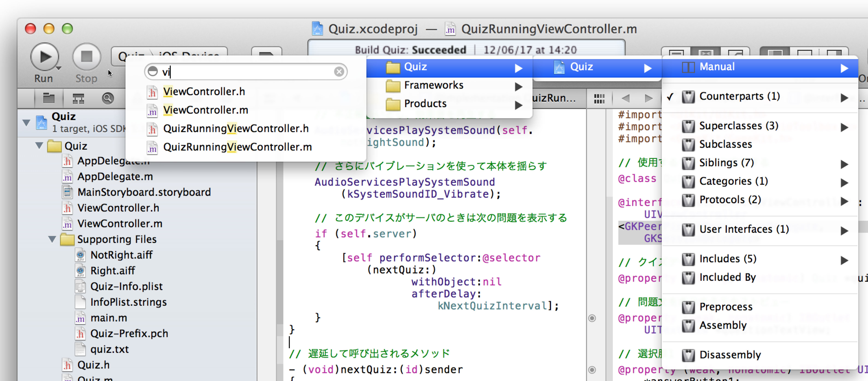The image size is (868, 381).
Task: Select MainStoryboard.storyboard in the file navigator
Action: 144,192
